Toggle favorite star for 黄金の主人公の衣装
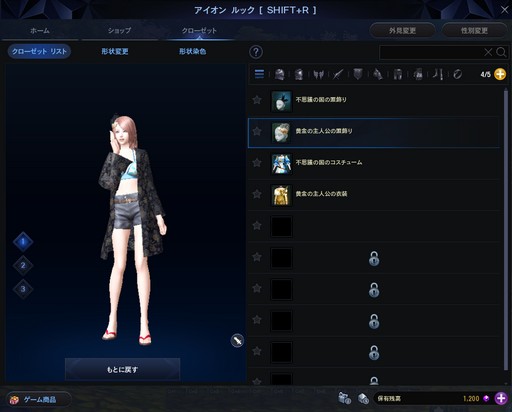Image resolution: width=512 pixels, height=412 pixels. tap(257, 194)
